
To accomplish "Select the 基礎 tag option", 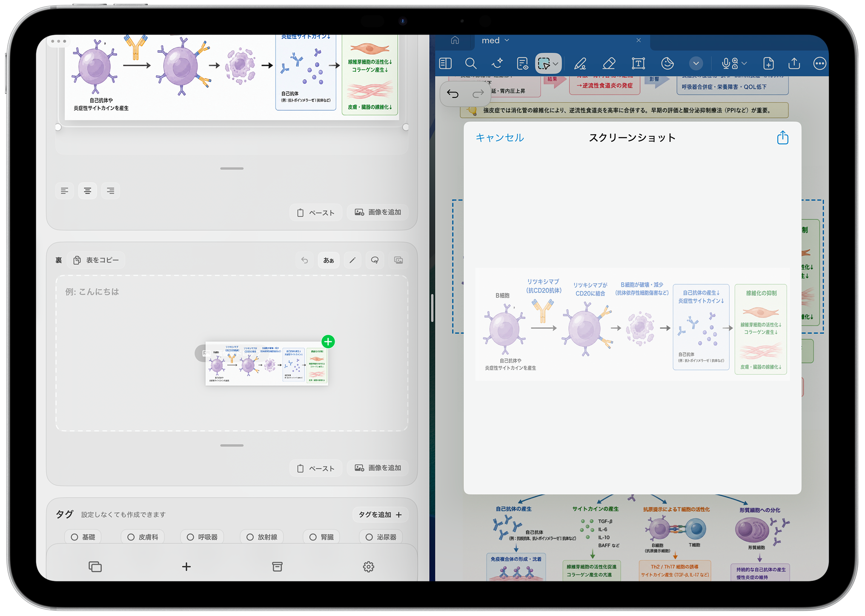I will [83, 537].
